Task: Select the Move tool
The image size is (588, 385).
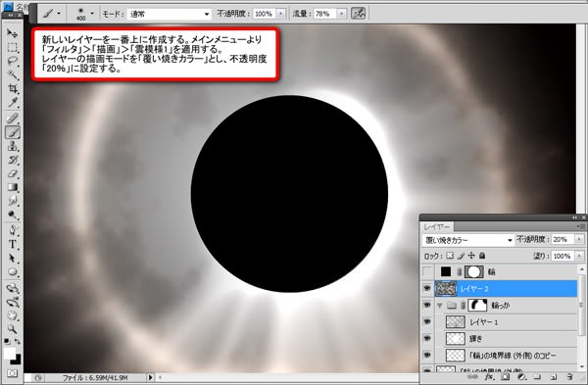Action: click(13, 33)
